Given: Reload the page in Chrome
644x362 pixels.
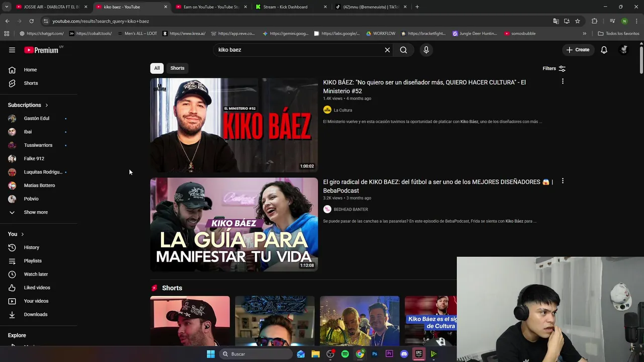Looking at the screenshot, I should click(x=31, y=21).
